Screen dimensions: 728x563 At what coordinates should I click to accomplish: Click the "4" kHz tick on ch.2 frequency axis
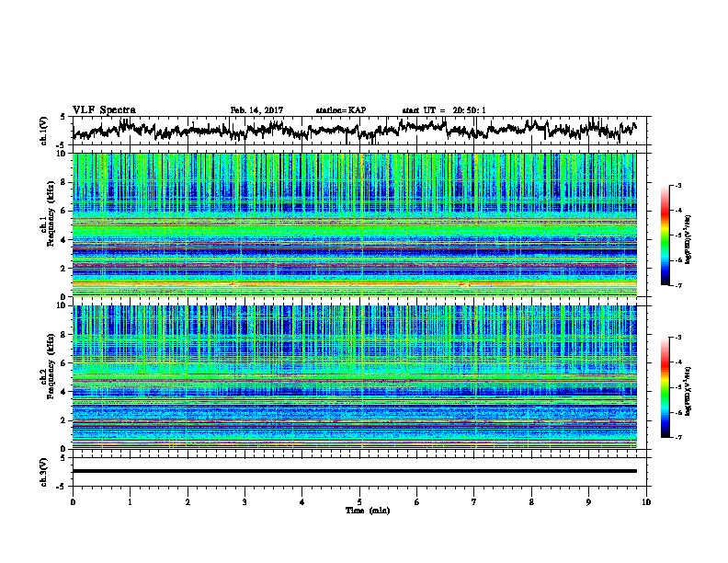[63, 392]
